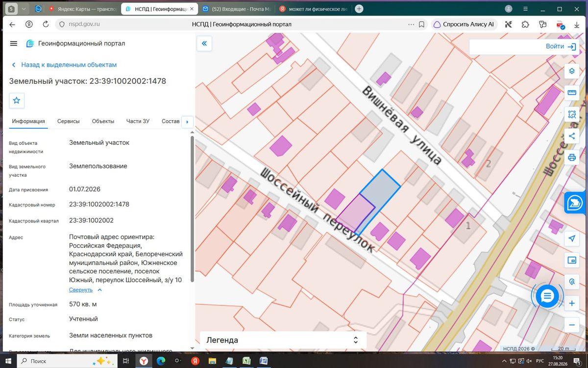Click the Земли населенных пунктов value

111,336
